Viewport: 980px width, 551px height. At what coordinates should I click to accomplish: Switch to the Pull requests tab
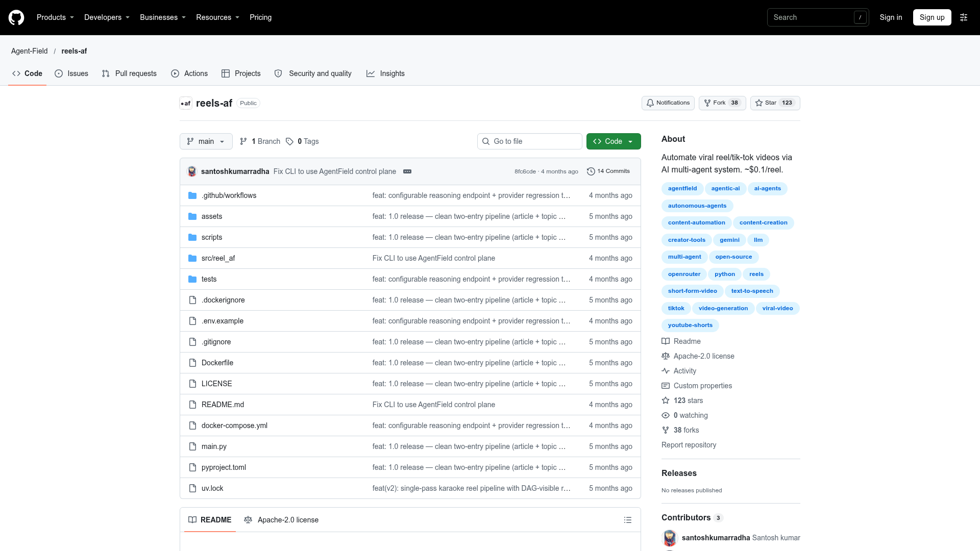point(129,73)
